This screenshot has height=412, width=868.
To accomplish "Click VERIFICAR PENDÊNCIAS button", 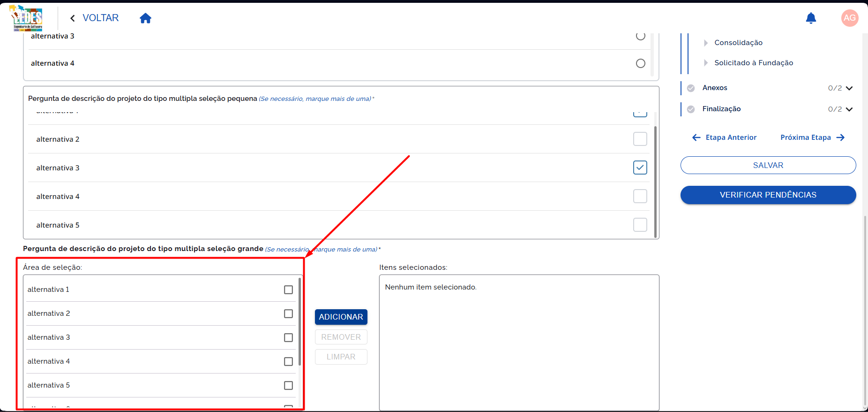I will 768,195.
